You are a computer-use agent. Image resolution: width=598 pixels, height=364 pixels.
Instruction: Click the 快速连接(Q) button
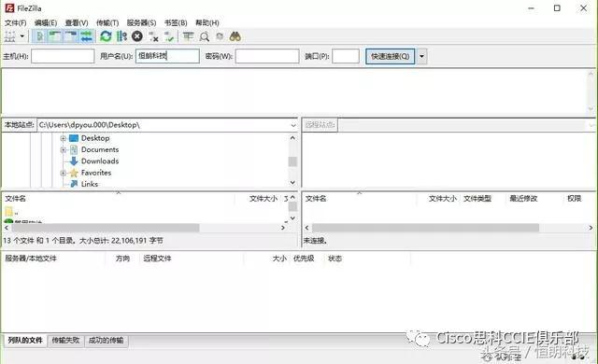pyautogui.click(x=391, y=56)
